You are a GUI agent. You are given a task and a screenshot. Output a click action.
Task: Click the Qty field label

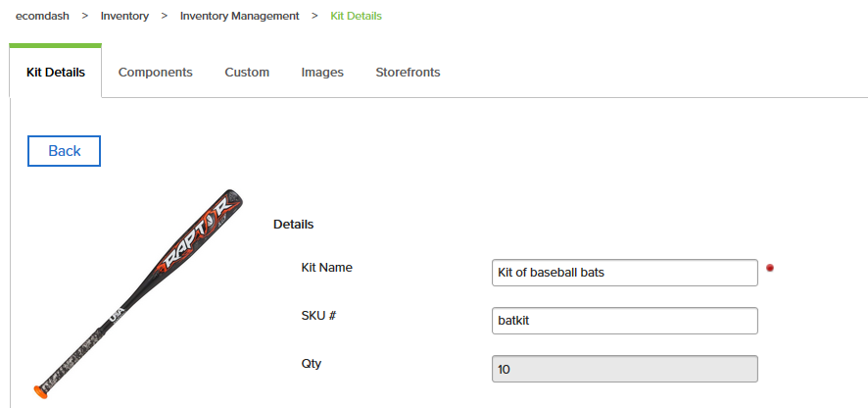point(312,364)
